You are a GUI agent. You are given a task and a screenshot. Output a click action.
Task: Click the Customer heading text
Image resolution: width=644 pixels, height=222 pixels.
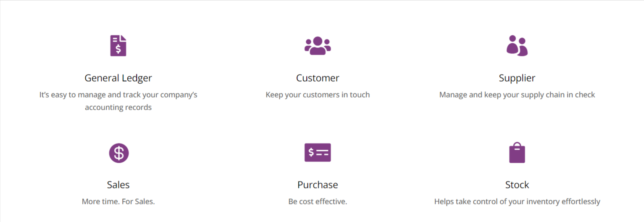[318, 78]
